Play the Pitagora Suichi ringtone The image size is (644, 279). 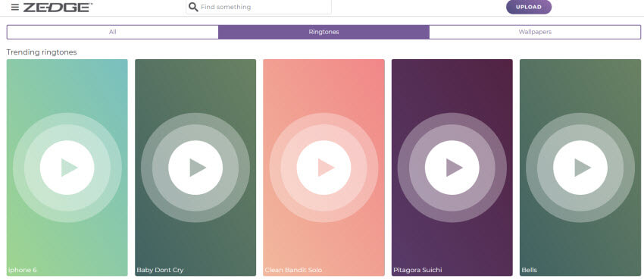pyautogui.click(x=452, y=168)
